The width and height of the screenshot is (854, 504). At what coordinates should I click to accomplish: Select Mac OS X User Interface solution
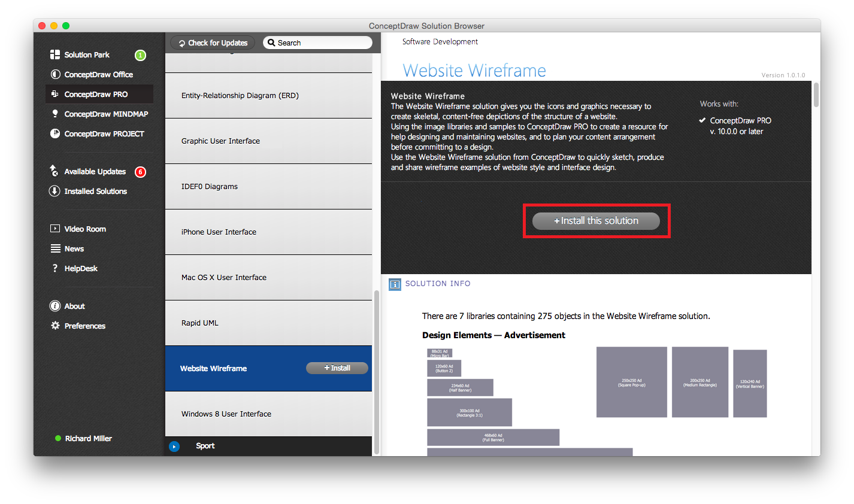268,278
